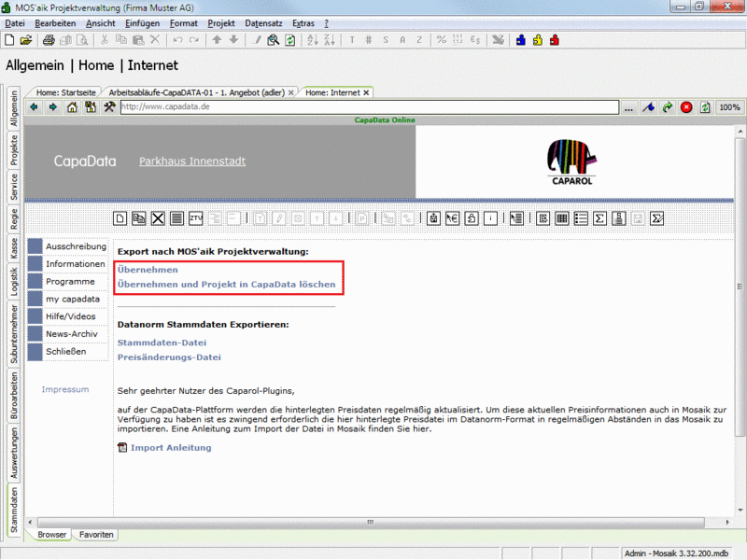Click the blue user padlock icon
This screenshot has height=560, width=747.
pos(521,40)
